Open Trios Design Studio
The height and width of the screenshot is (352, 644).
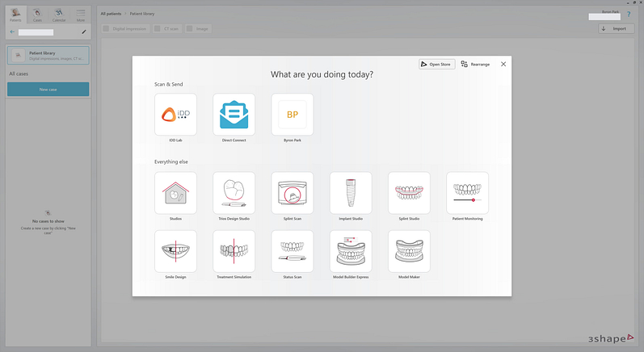[x=234, y=193]
